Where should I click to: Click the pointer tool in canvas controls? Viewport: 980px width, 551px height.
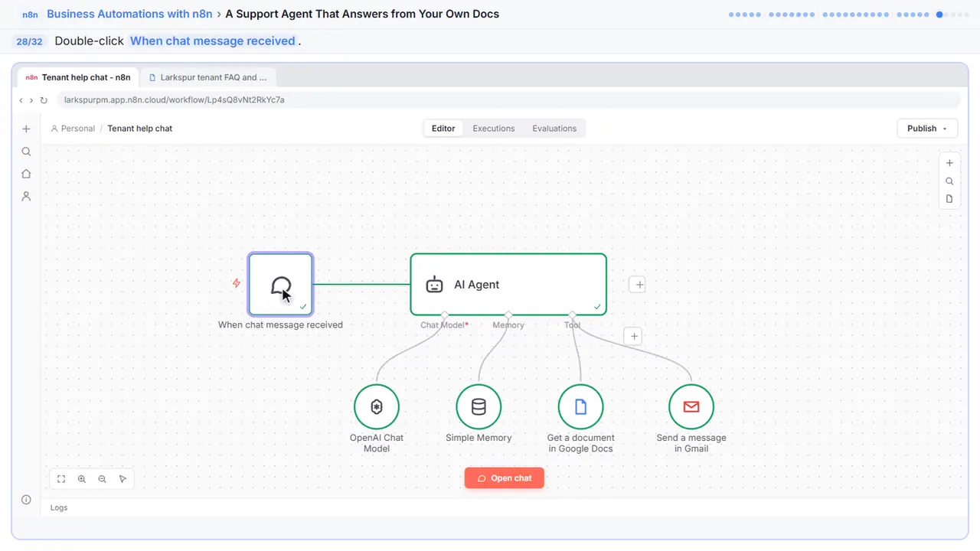pyautogui.click(x=123, y=479)
